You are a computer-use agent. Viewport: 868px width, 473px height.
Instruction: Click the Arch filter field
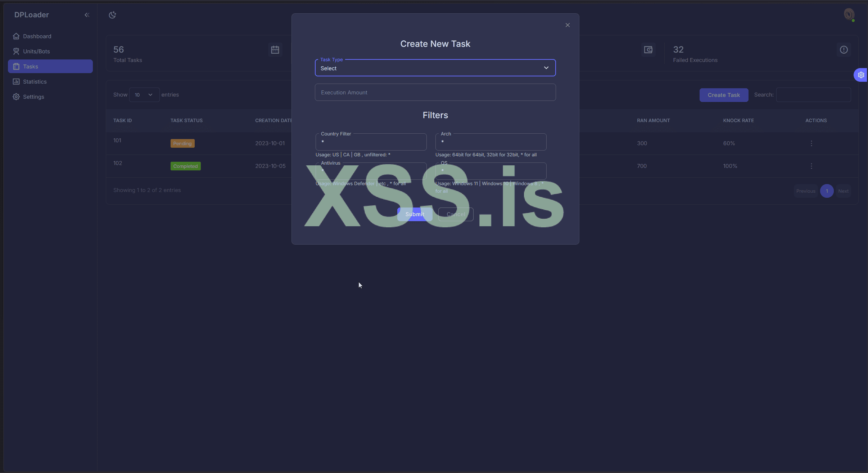point(490,142)
